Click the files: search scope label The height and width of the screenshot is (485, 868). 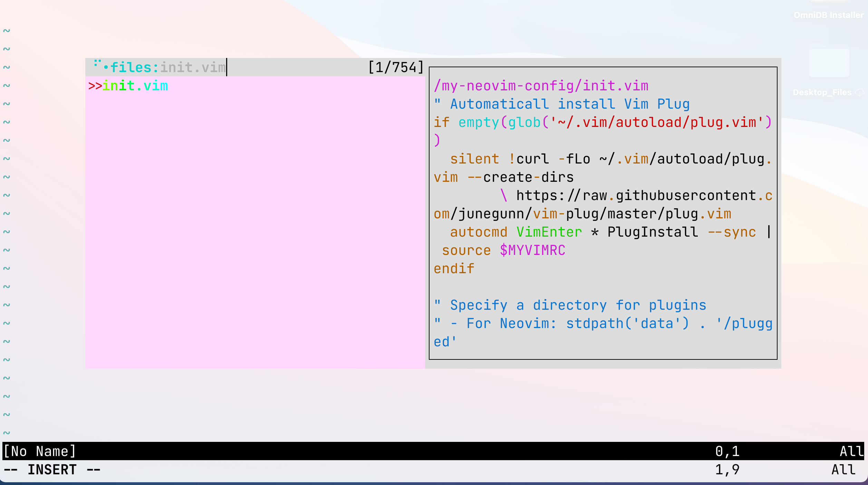tap(133, 68)
